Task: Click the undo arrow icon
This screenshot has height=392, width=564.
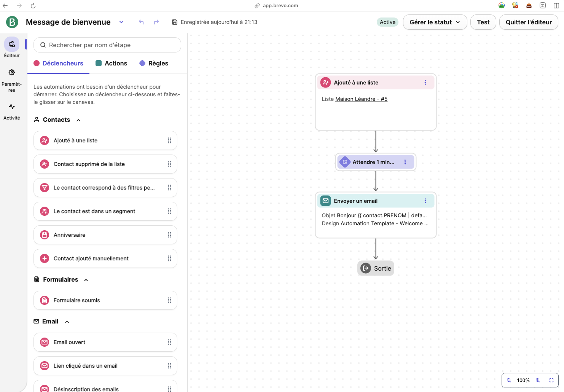Action: tap(141, 22)
